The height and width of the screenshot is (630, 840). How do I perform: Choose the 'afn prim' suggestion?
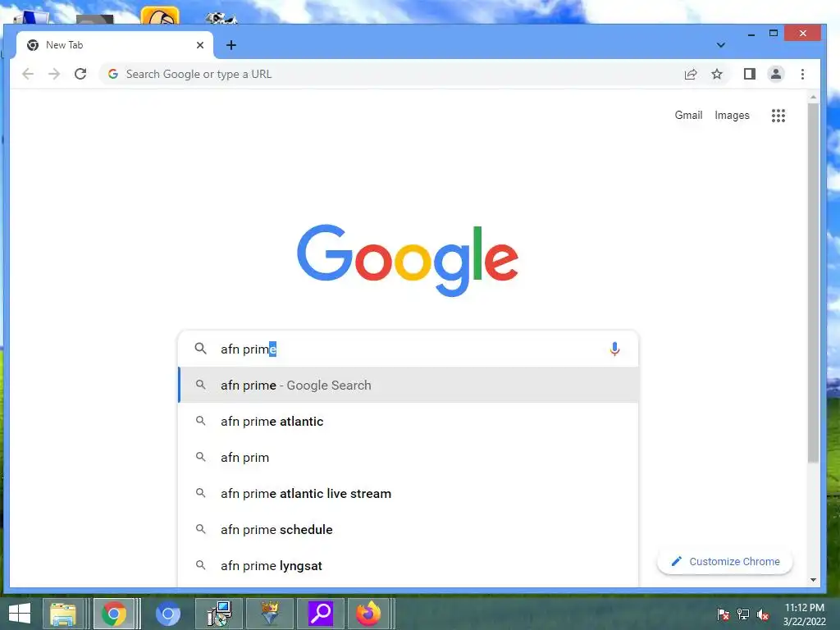409,458
